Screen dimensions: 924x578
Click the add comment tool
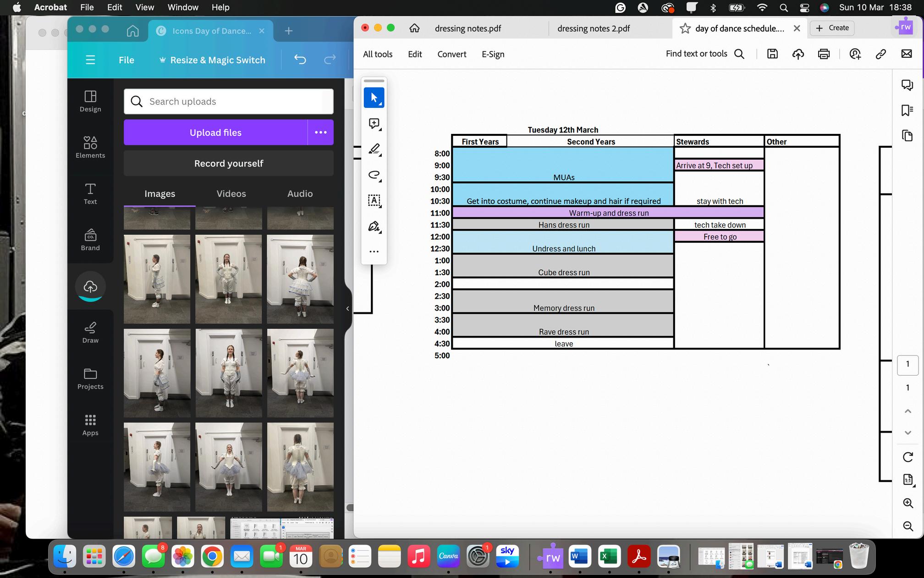[x=374, y=123]
